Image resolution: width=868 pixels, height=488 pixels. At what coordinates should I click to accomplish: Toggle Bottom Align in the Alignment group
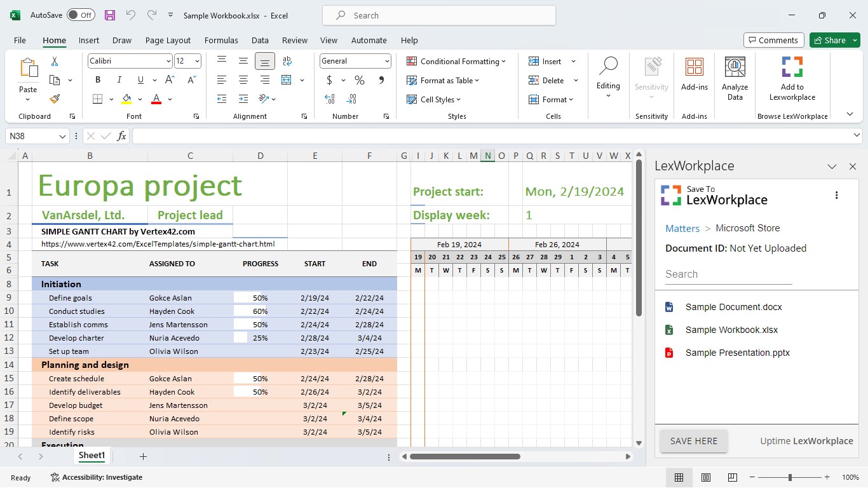point(265,61)
